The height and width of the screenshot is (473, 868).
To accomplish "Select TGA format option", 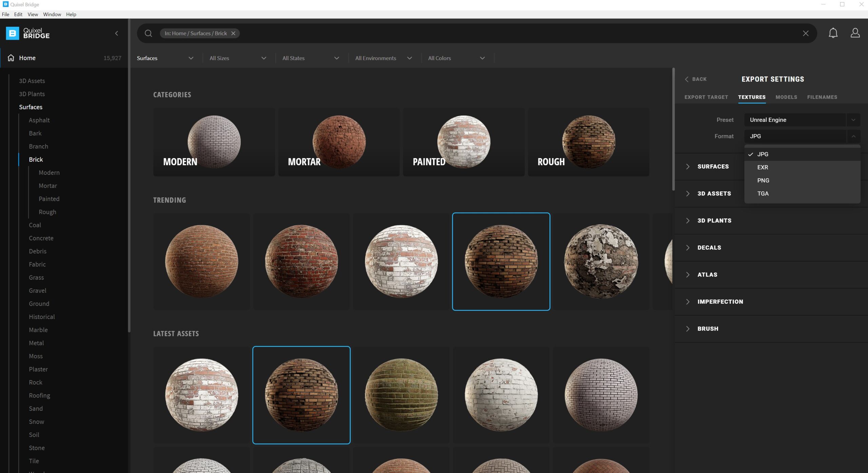I will click(802, 194).
